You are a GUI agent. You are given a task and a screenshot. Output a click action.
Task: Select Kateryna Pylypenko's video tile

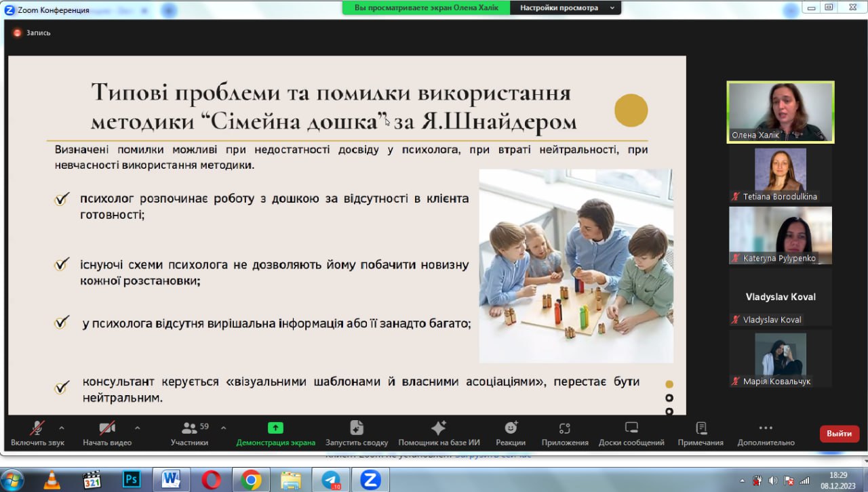[x=781, y=235]
